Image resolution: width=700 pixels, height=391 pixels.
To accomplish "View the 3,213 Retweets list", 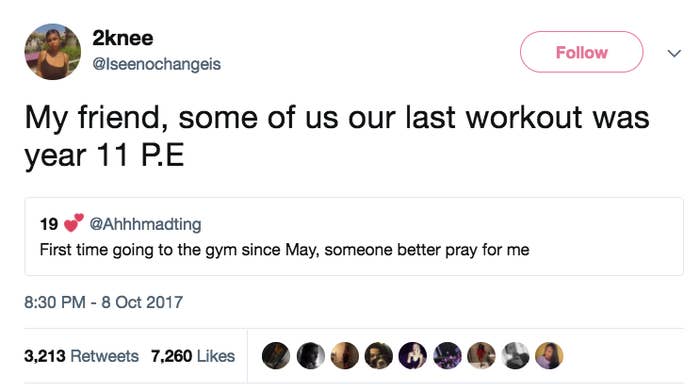I will (x=81, y=356).
